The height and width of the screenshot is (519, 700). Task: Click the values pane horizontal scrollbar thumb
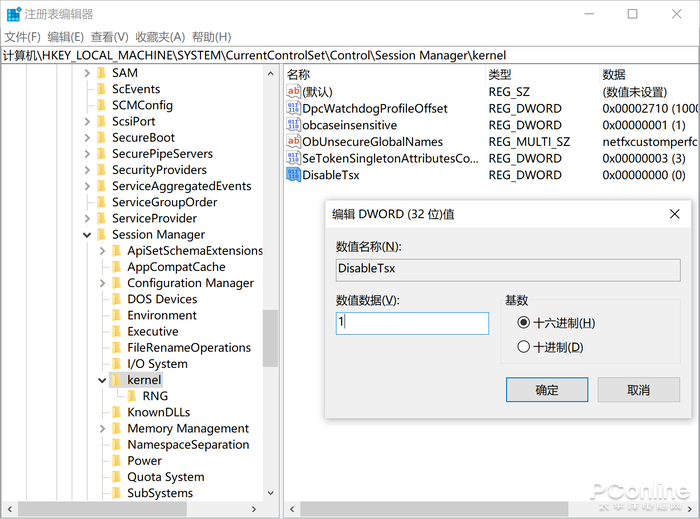[434, 509]
